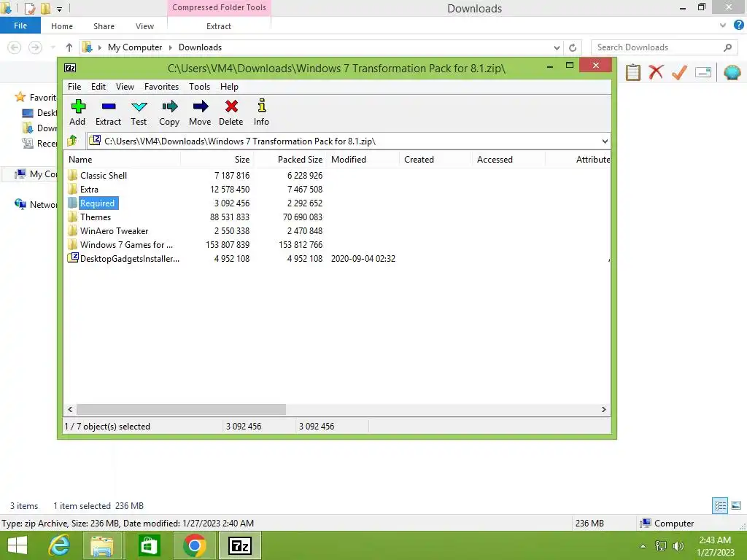This screenshot has width=747, height=560.
Task: Select the Extra folder icon
Action: pos(72,189)
